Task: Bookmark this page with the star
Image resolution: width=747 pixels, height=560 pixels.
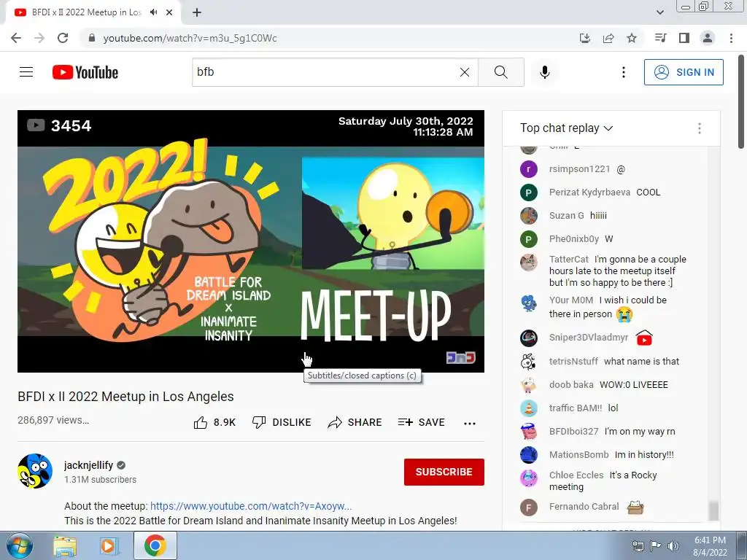Action: [632, 38]
